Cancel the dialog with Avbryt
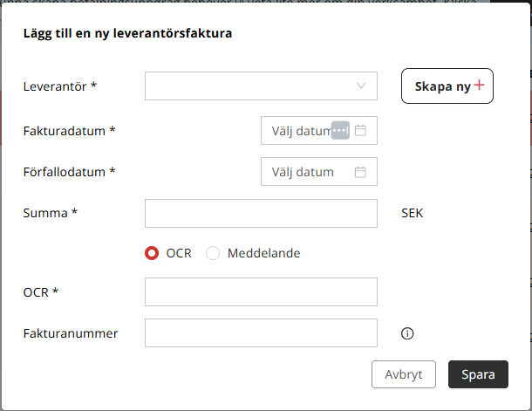The image size is (532, 411). (x=404, y=374)
